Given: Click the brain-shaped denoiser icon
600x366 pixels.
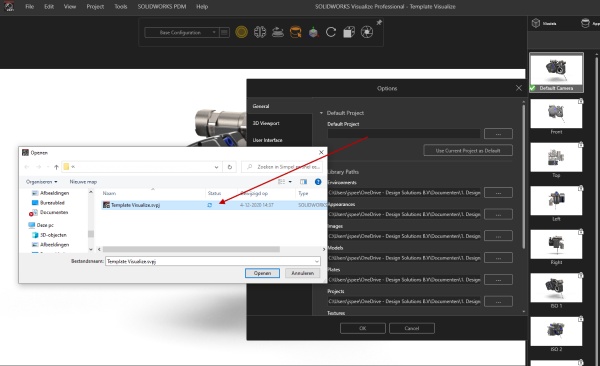Looking at the screenshot, I should coord(260,32).
